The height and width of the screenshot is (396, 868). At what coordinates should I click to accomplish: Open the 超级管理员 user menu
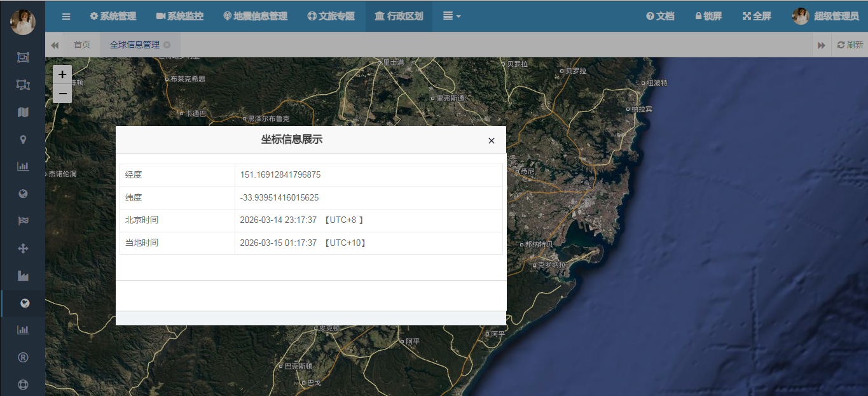click(825, 16)
